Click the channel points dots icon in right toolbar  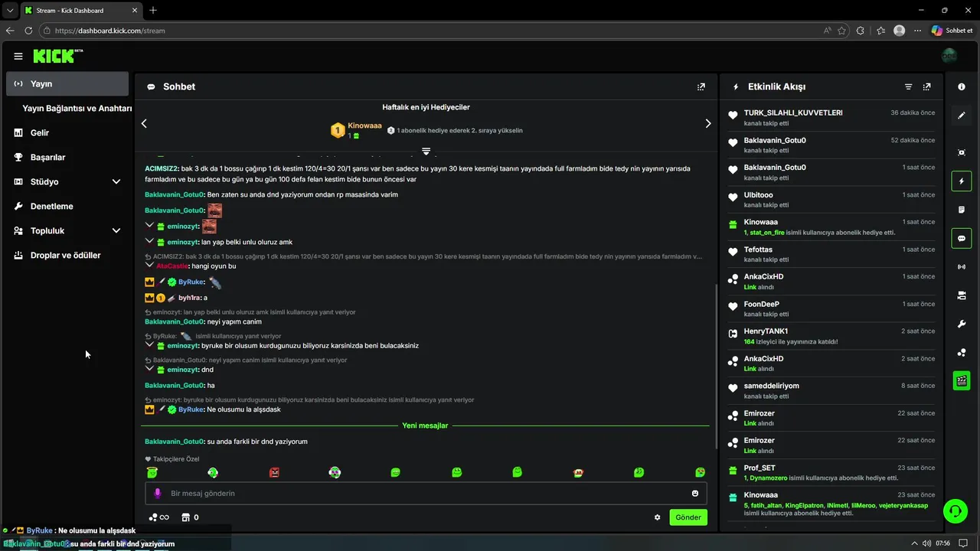click(962, 352)
